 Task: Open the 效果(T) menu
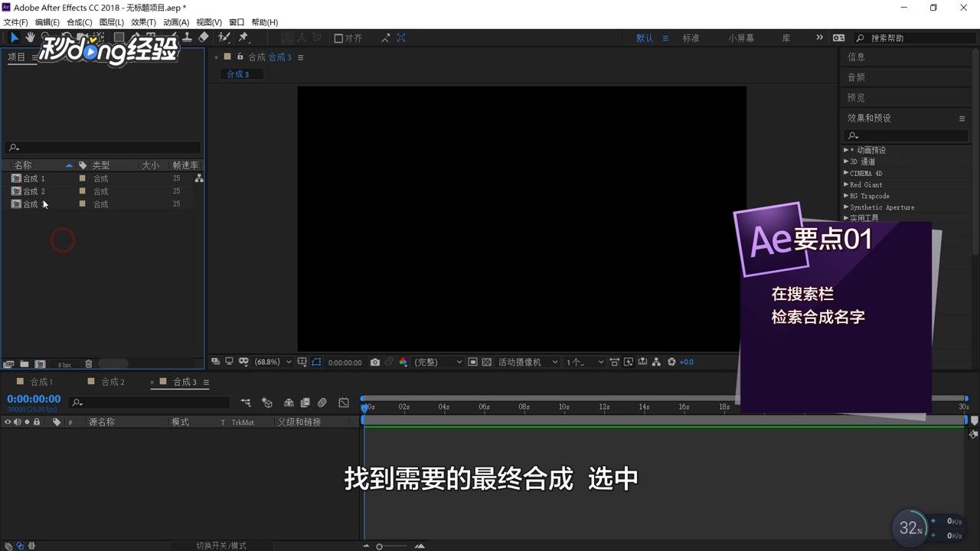click(143, 22)
